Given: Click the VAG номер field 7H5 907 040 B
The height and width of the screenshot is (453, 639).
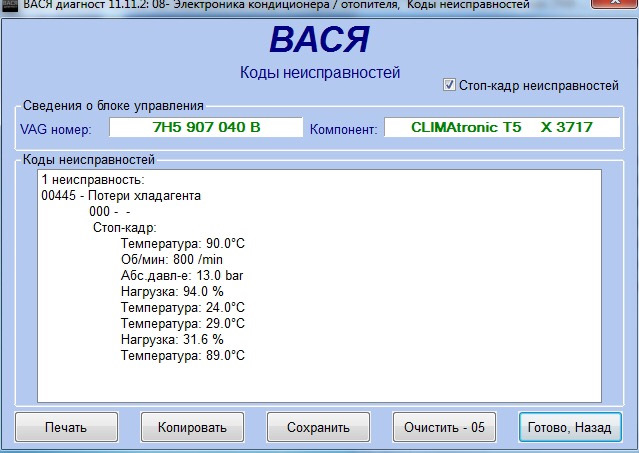Looking at the screenshot, I should 206,127.
